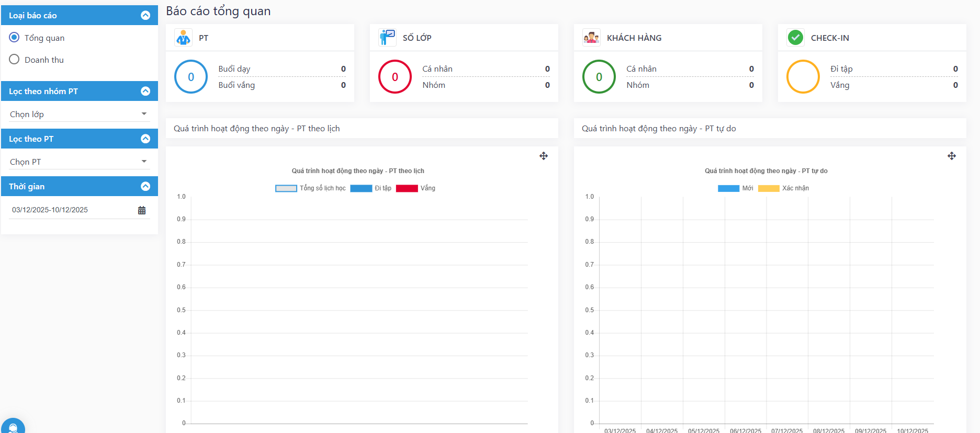Click the Số Lớp class icon
This screenshot has height=433, width=980.
click(387, 38)
